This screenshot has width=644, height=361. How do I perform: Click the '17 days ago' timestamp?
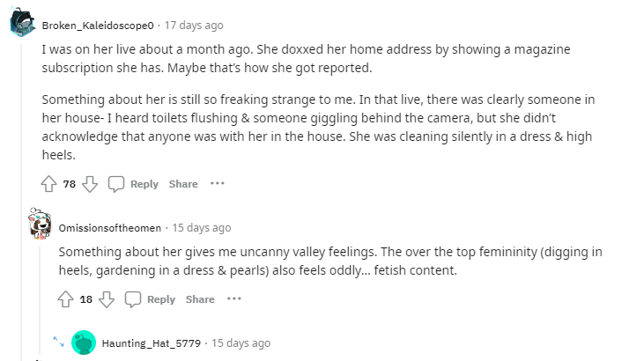coord(195,25)
